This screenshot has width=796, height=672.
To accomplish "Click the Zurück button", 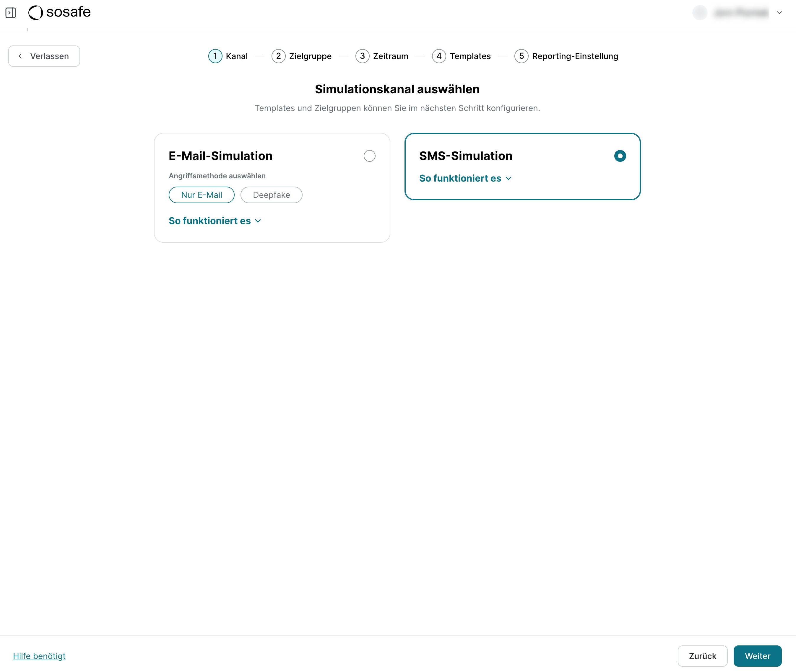I will click(x=703, y=656).
